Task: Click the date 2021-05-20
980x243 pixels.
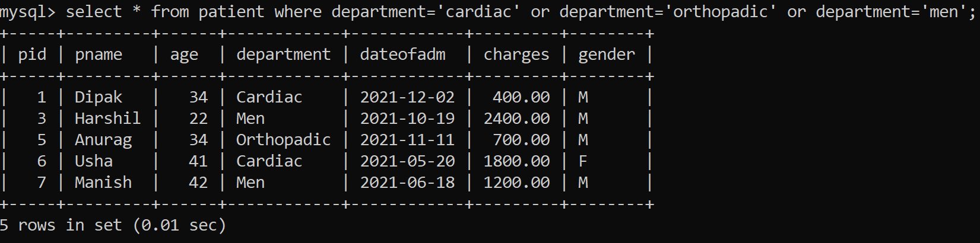Action: click(407, 161)
